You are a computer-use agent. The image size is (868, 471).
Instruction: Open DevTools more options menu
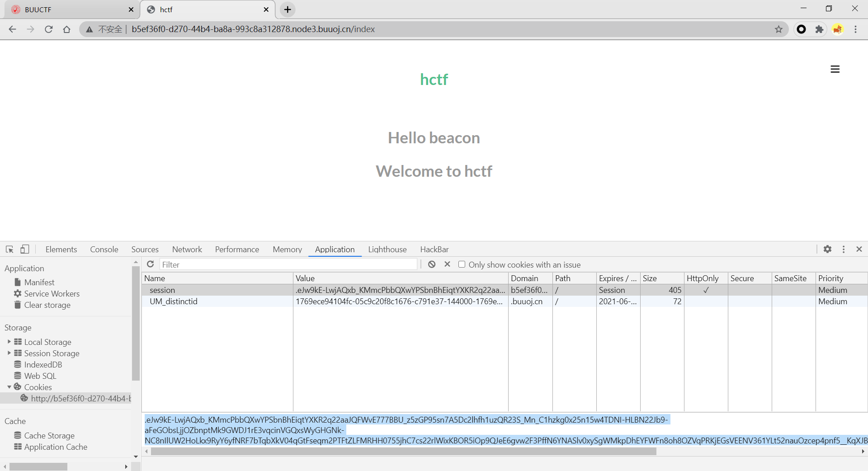(844, 249)
